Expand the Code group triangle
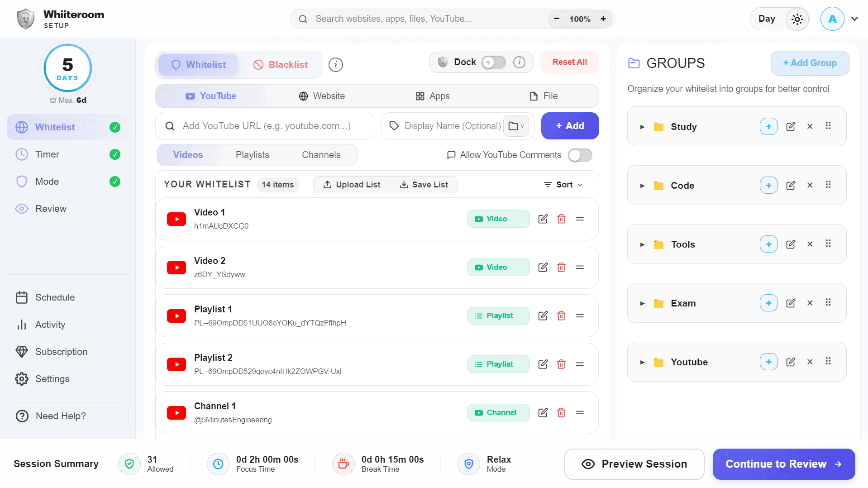This screenshot has height=488, width=868. point(642,186)
